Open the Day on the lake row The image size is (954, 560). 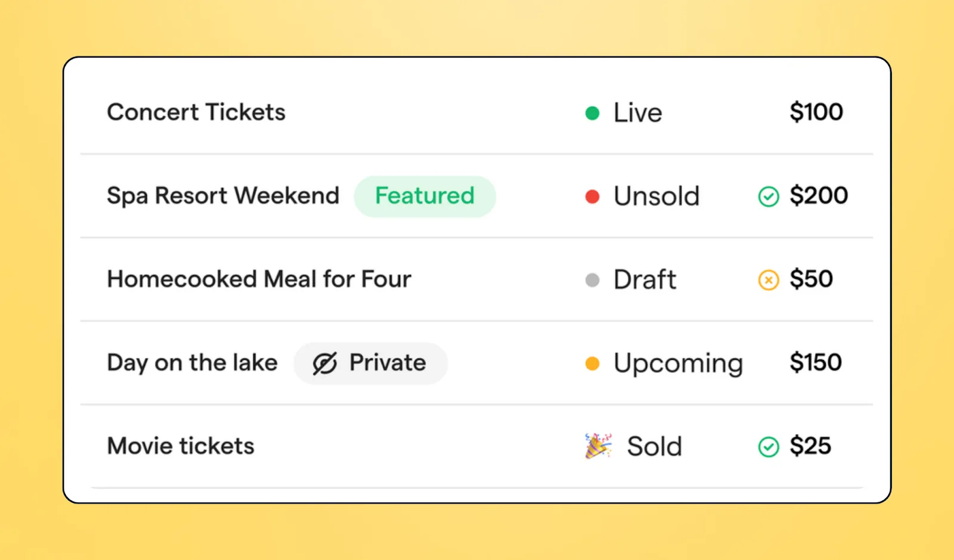(192, 363)
